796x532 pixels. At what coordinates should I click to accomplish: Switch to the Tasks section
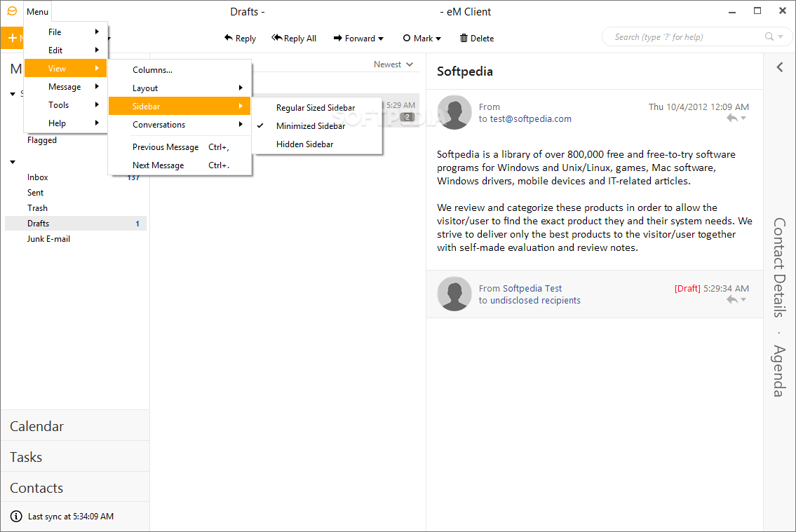75,457
